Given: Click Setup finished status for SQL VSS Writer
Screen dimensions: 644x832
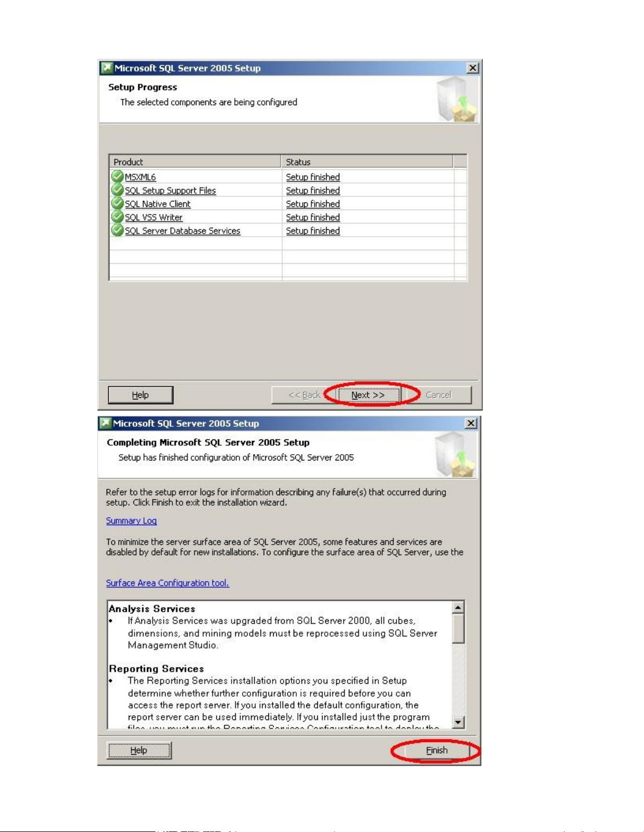Looking at the screenshot, I should 313,218.
